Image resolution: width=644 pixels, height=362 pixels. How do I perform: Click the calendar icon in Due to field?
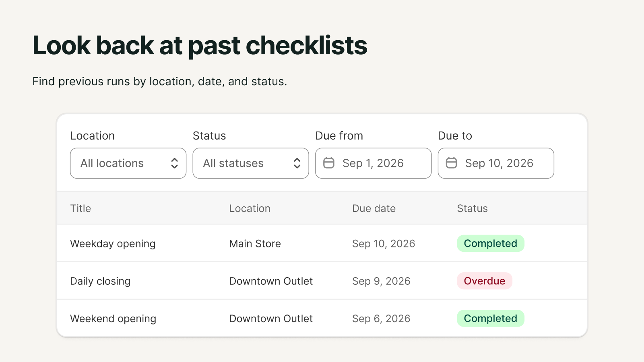coord(452,163)
